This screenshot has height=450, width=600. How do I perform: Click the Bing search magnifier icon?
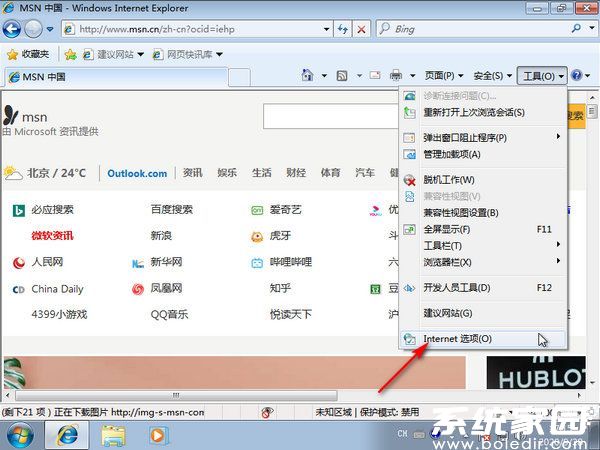click(x=576, y=28)
